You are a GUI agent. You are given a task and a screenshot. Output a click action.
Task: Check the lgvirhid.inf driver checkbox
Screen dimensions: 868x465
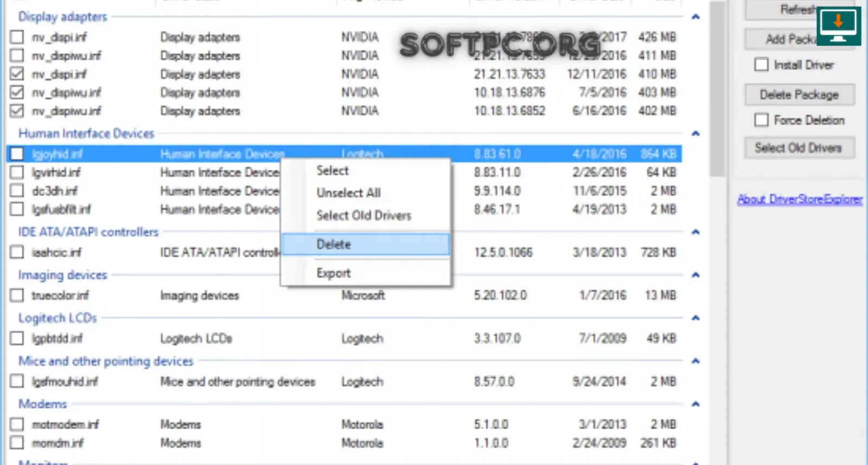[17, 172]
